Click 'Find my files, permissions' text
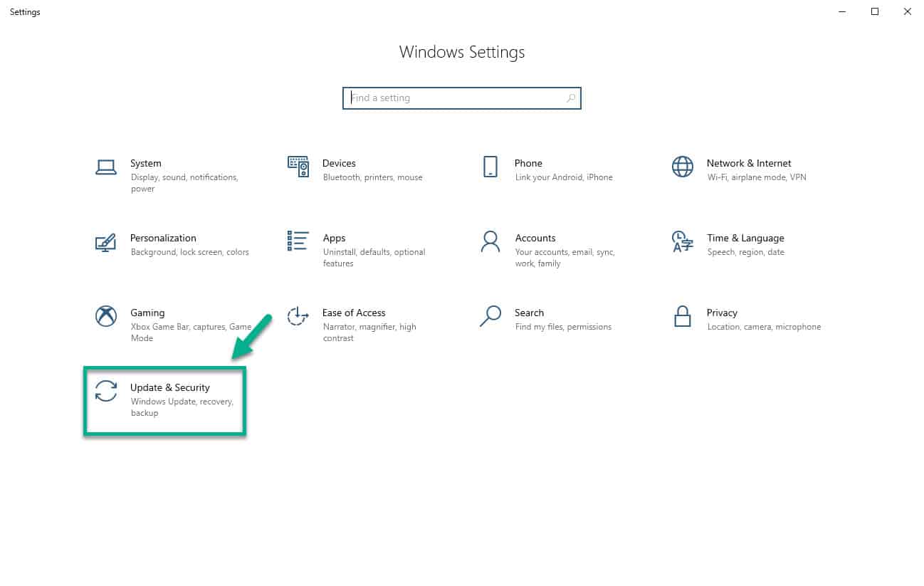The width and height of the screenshot is (924, 586). [x=563, y=327]
